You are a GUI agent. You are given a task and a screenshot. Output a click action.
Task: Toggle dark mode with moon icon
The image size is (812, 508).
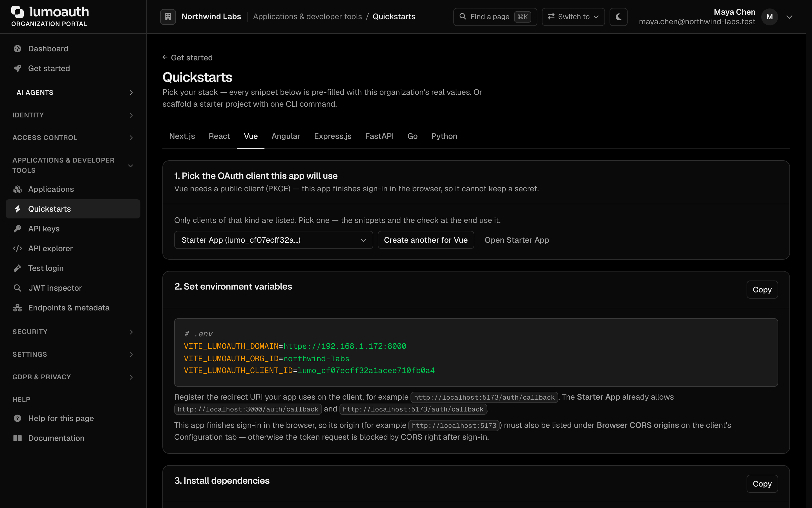[x=618, y=17]
